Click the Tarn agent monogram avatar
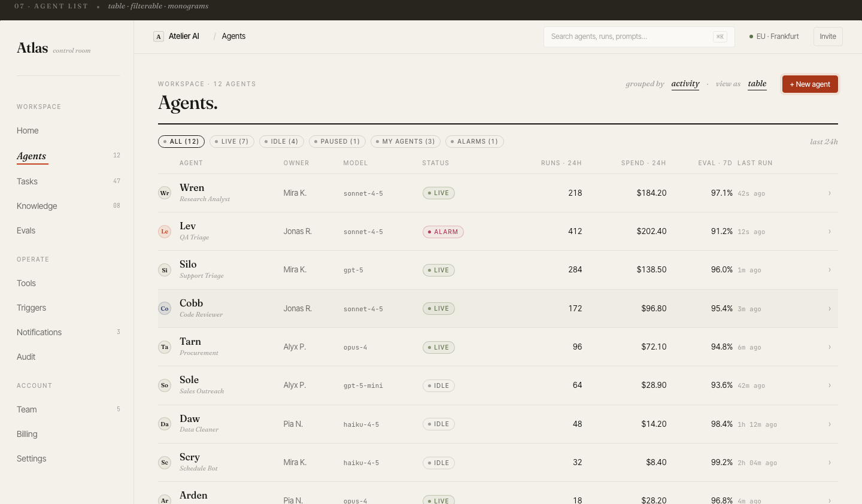The image size is (862, 504). [165, 347]
